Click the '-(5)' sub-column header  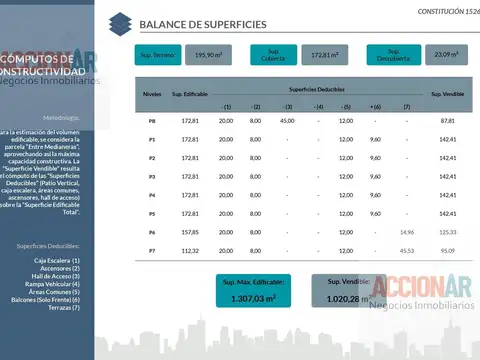(x=346, y=107)
